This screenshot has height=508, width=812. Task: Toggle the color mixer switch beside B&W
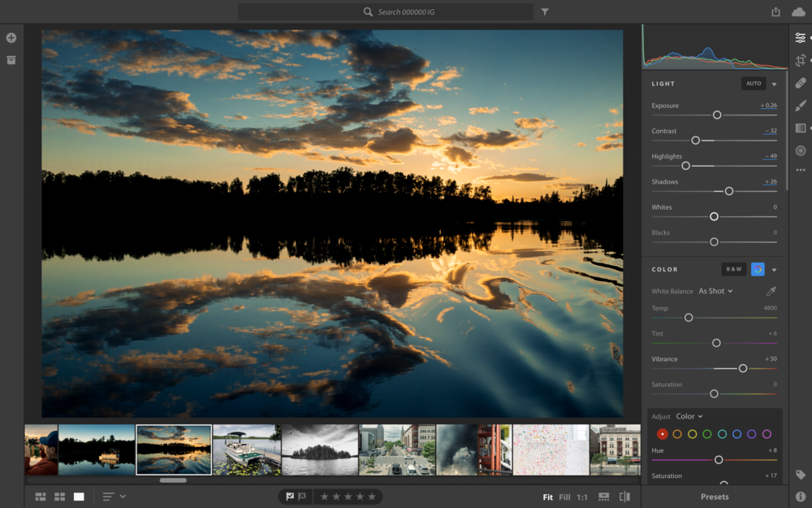click(758, 269)
